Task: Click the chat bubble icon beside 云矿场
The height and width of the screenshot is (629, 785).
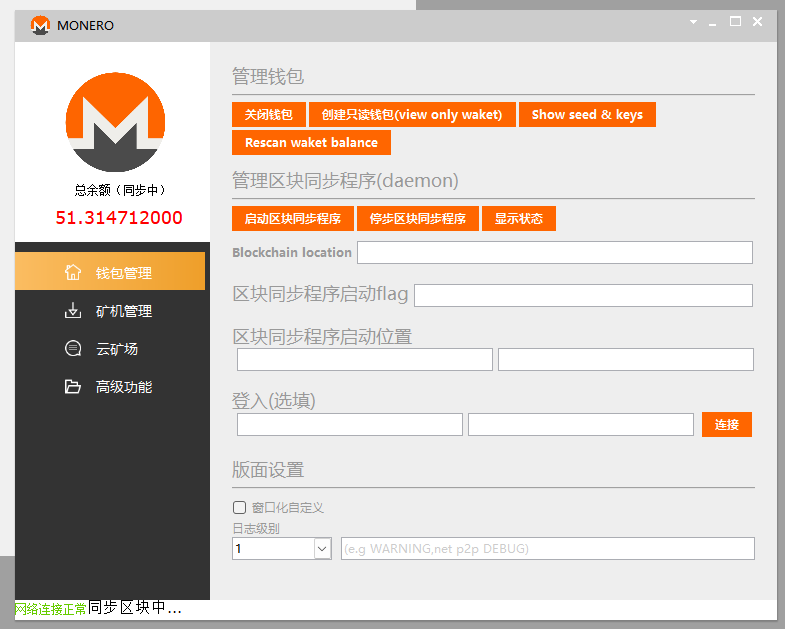Action: click(x=72, y=349)
